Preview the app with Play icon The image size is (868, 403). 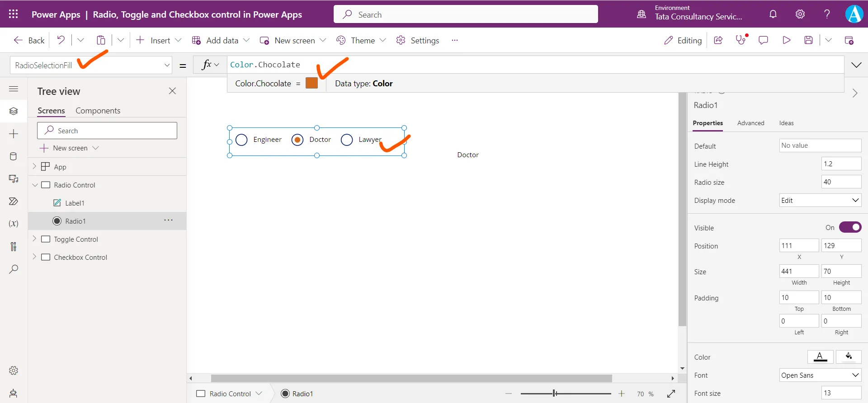787,40
